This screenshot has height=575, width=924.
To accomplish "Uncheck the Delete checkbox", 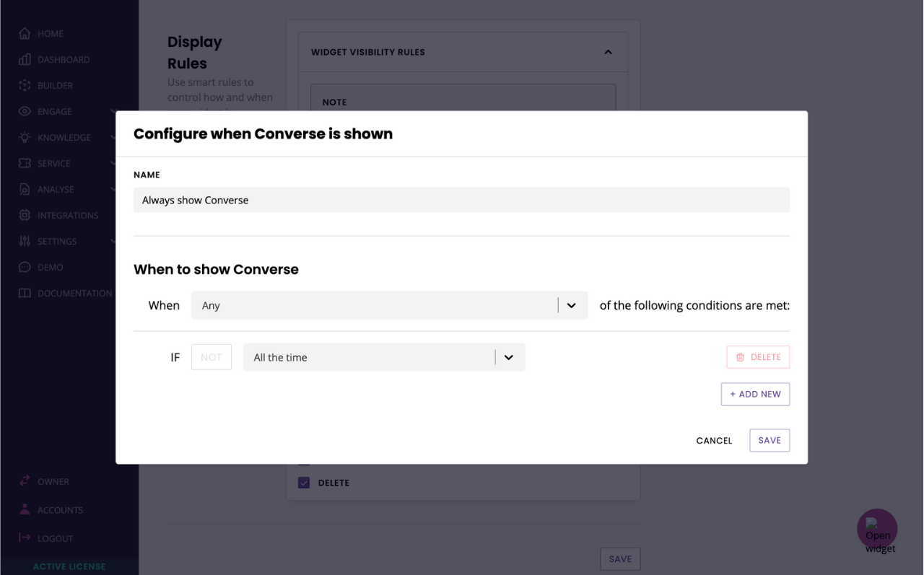I will [x=304, y=483].
